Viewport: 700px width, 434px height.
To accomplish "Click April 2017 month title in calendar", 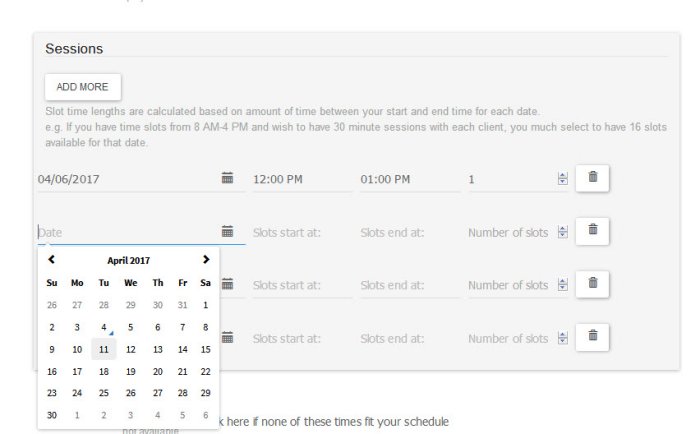I will click(128, 260).
